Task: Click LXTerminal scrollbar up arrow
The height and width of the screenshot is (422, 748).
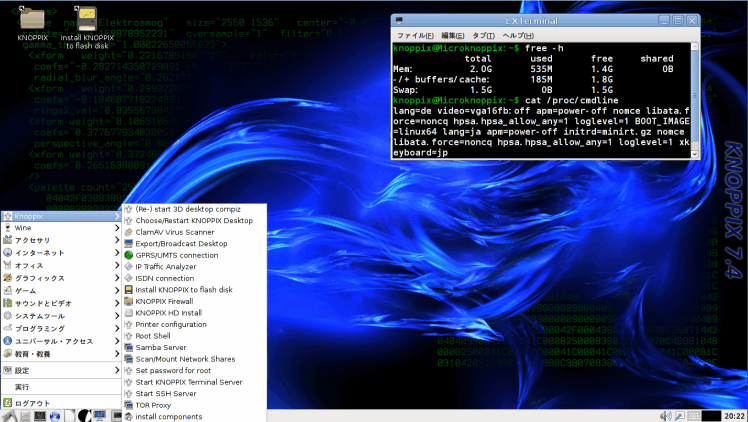Action: [695, 47]
